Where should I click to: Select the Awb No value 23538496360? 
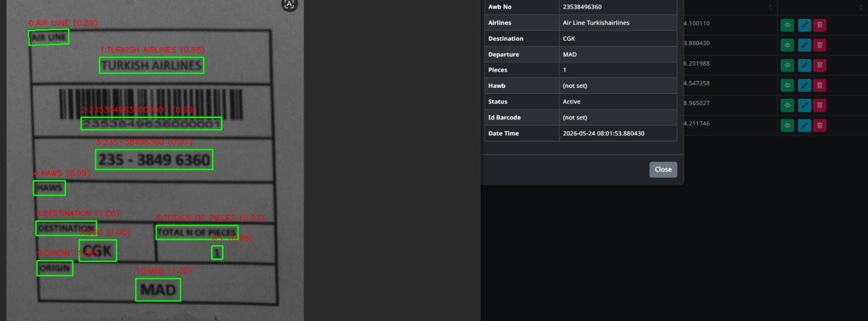pos(582,7)
